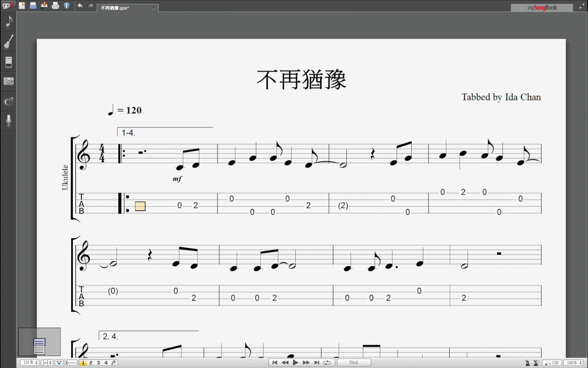Open the score information dialog
The image size is (588, 368).
pos(67,5)
